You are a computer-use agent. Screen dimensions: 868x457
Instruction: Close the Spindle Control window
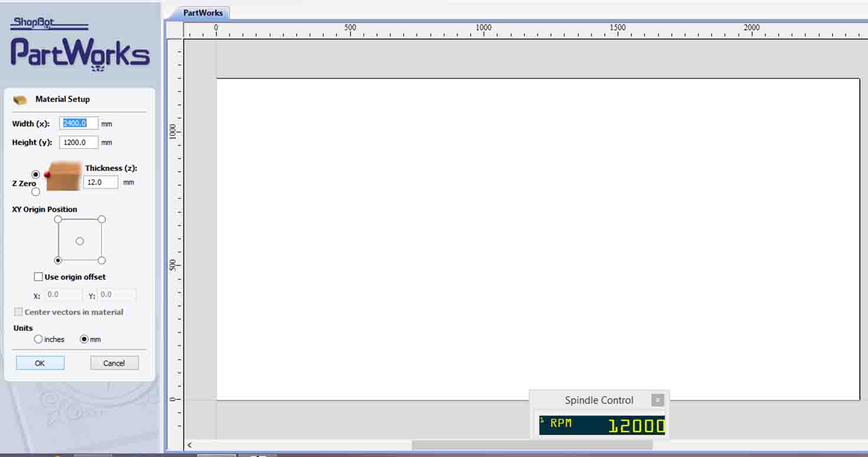[657, 400]
